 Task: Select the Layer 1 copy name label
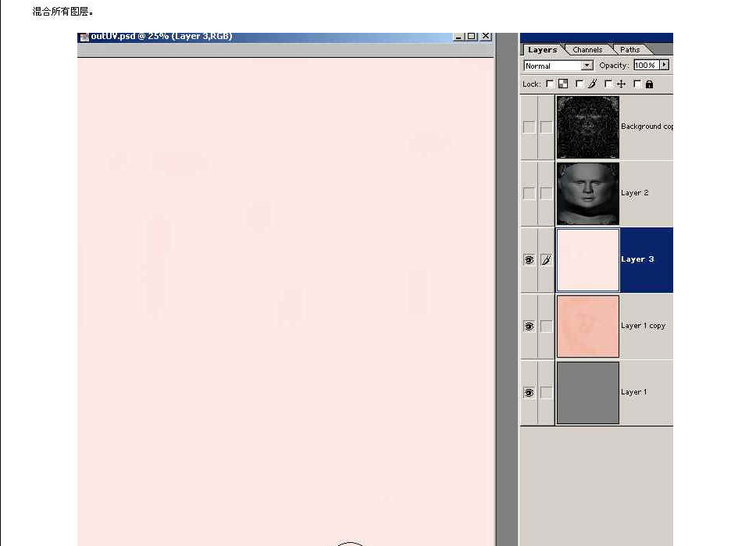(x=644, y=326)
